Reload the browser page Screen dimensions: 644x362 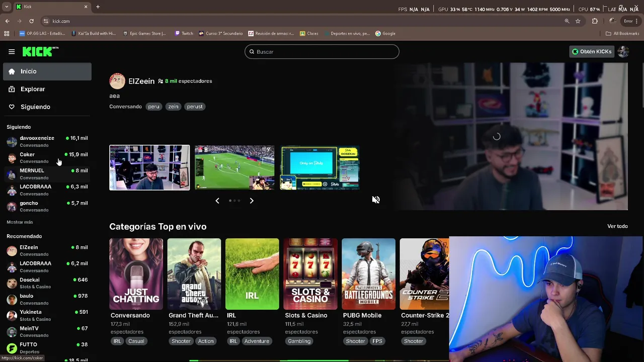tap(31, 21)
